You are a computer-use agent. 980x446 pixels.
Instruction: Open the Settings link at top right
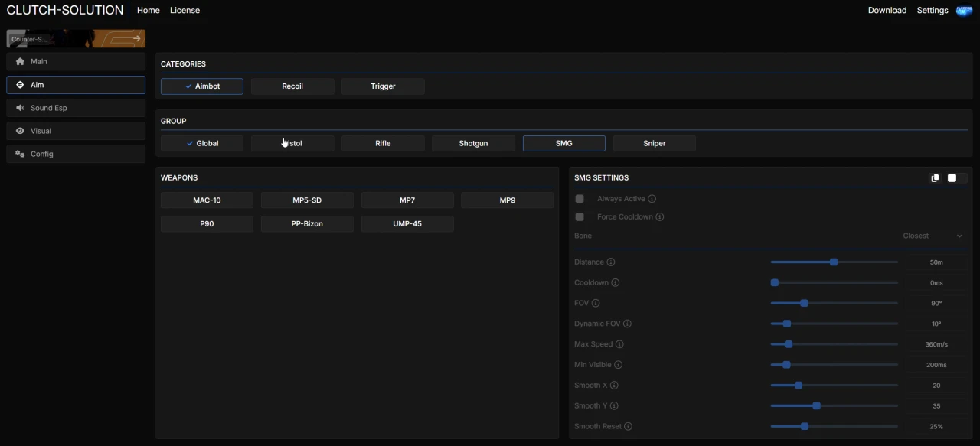(x=933, y=11)
